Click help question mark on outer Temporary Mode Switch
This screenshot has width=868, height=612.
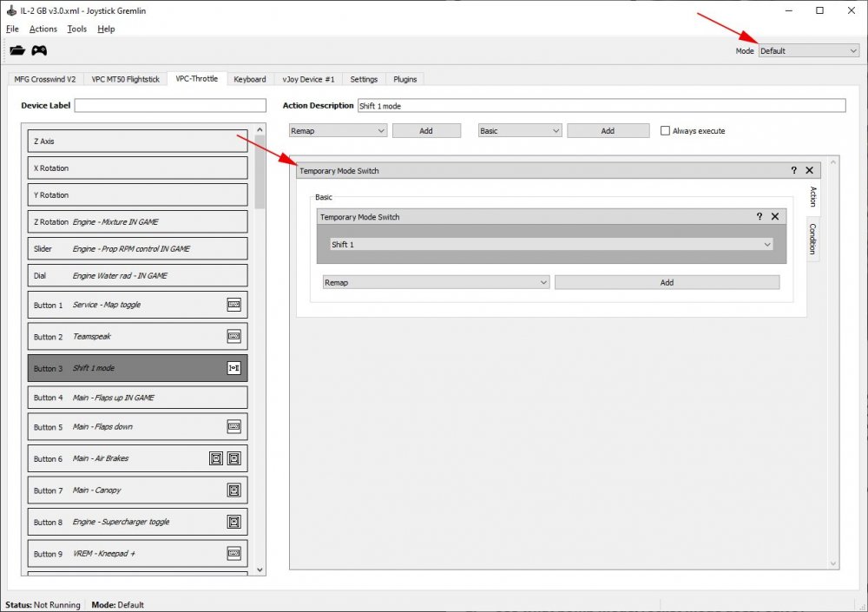tap(793, 171)
